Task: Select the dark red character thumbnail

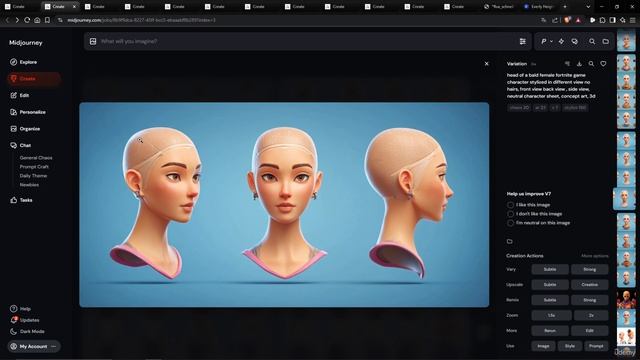Action: point(626,300)
